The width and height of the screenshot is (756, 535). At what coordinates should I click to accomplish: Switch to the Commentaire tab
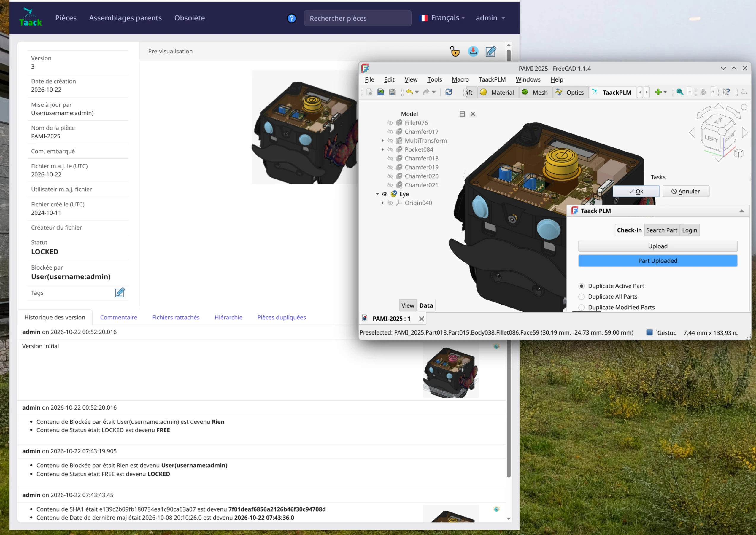click(119, 317)
